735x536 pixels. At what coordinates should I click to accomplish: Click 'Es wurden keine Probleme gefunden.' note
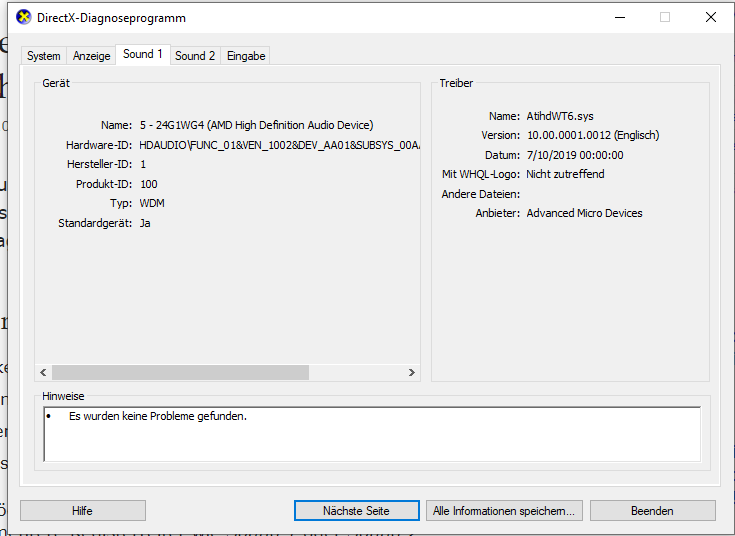158,416
